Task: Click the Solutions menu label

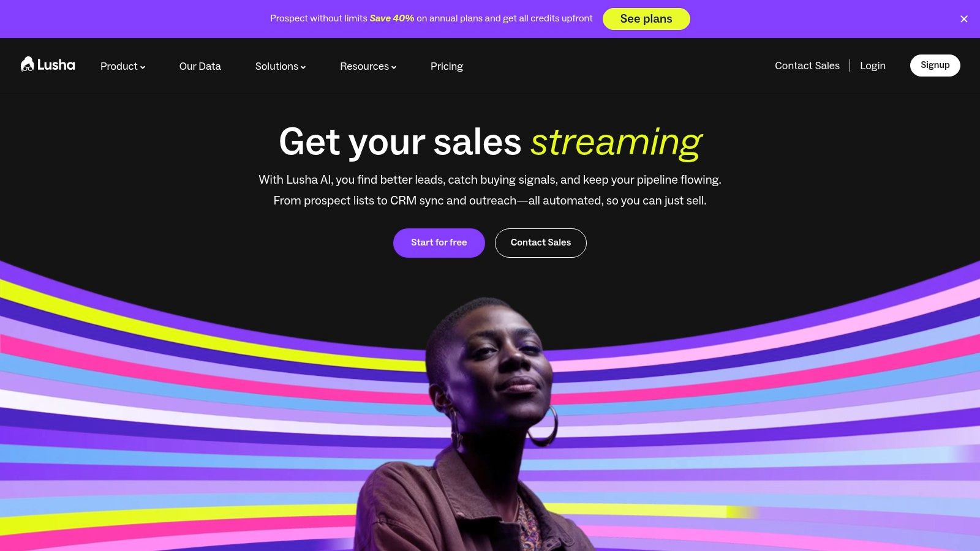Action: [277, 66]
